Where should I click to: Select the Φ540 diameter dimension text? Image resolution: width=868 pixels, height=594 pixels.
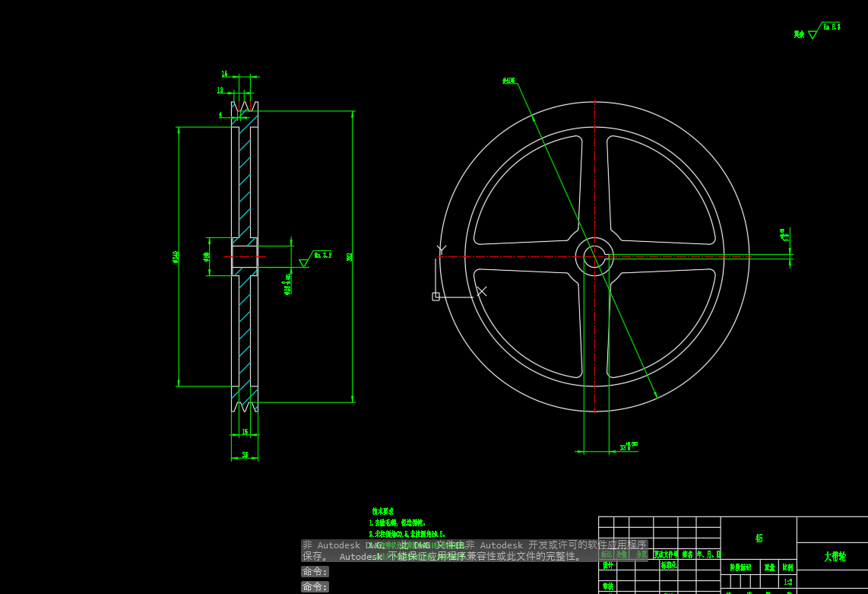(x=176, y=256)
